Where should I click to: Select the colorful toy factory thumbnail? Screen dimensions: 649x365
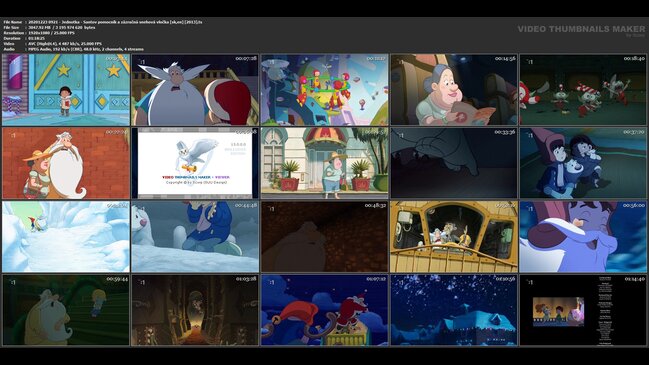(324, 90)
